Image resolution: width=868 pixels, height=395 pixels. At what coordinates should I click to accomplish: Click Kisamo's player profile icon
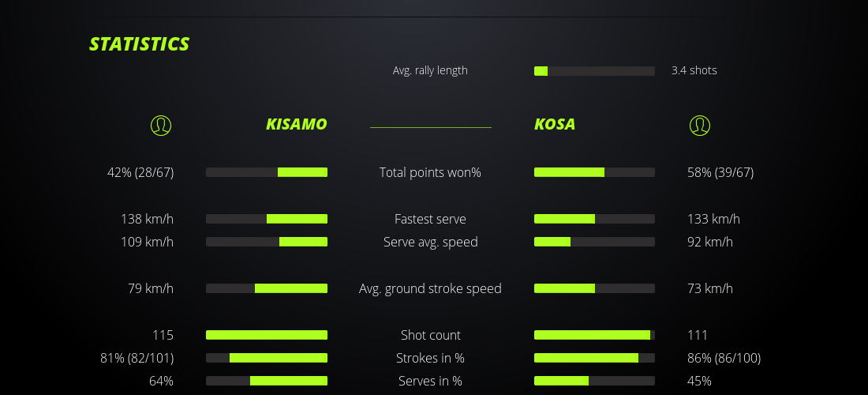coord(161,125)
